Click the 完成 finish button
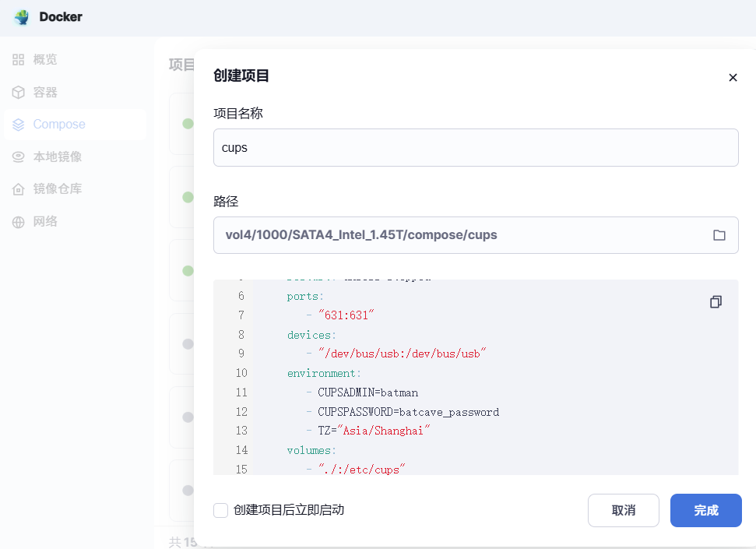This screenshot has width=756, height=549. point(706,510)
